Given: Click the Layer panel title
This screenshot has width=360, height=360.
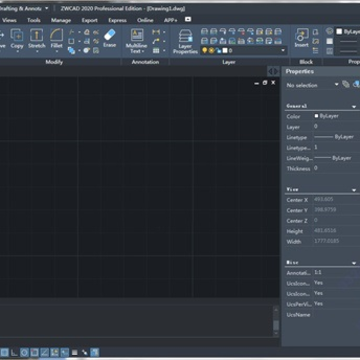Looking at the screenshot, I should [229, 62].
